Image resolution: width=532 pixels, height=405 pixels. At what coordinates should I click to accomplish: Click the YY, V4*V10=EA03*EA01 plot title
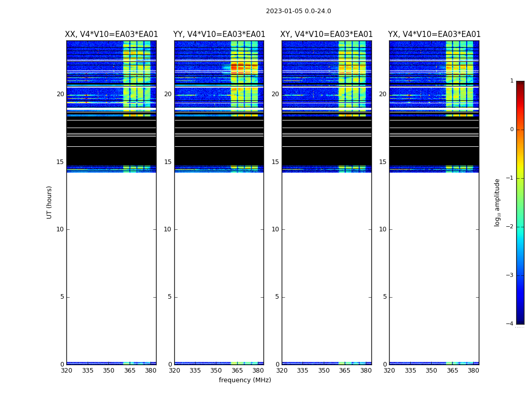pyautogui.click(x=219, y=34)
